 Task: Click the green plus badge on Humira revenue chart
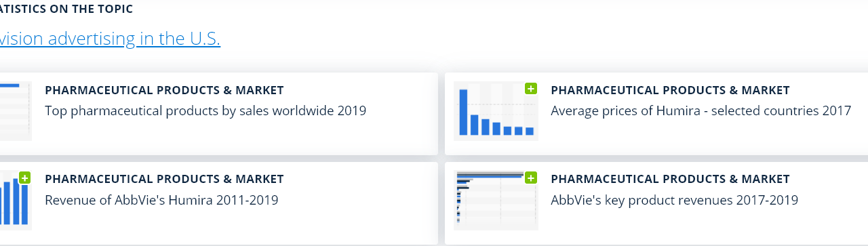click(25, 178)
